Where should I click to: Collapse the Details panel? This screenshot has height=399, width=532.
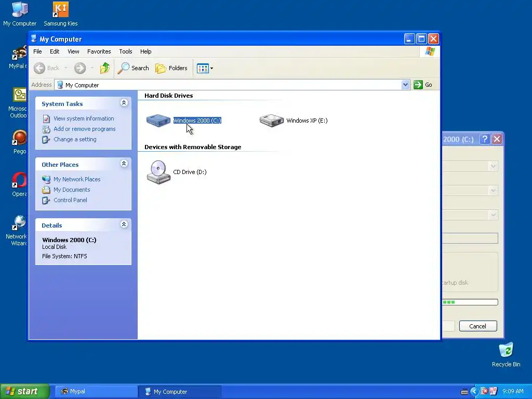(124, 224)
